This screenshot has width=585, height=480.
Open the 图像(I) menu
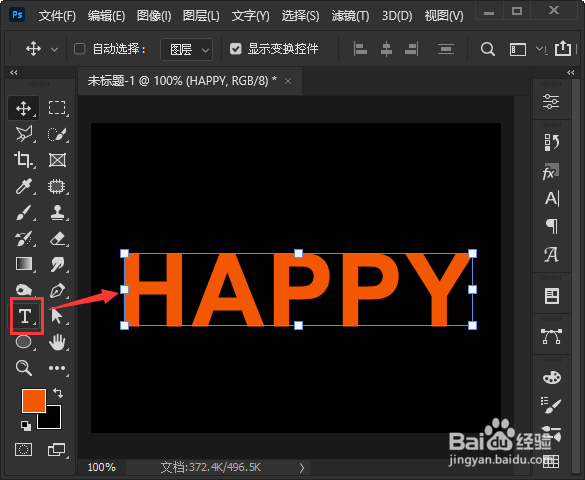tap(154, 16)
